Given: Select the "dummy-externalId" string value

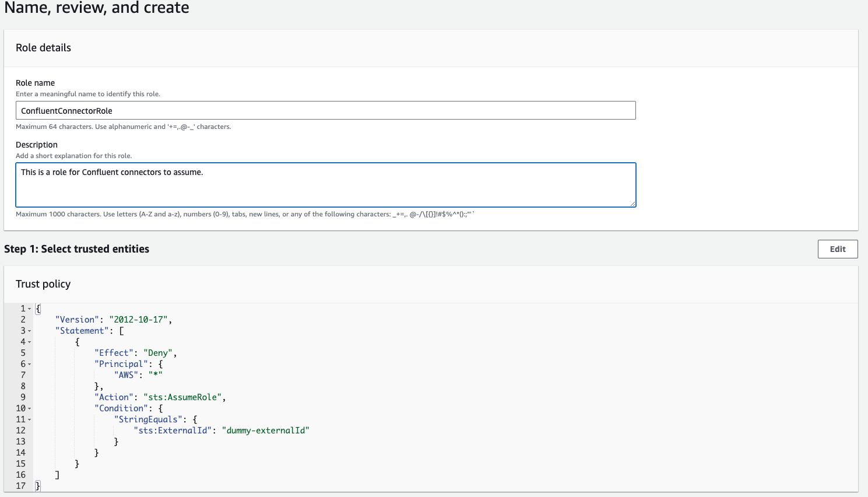Looking at the screenshot, I should pos(266,430).
